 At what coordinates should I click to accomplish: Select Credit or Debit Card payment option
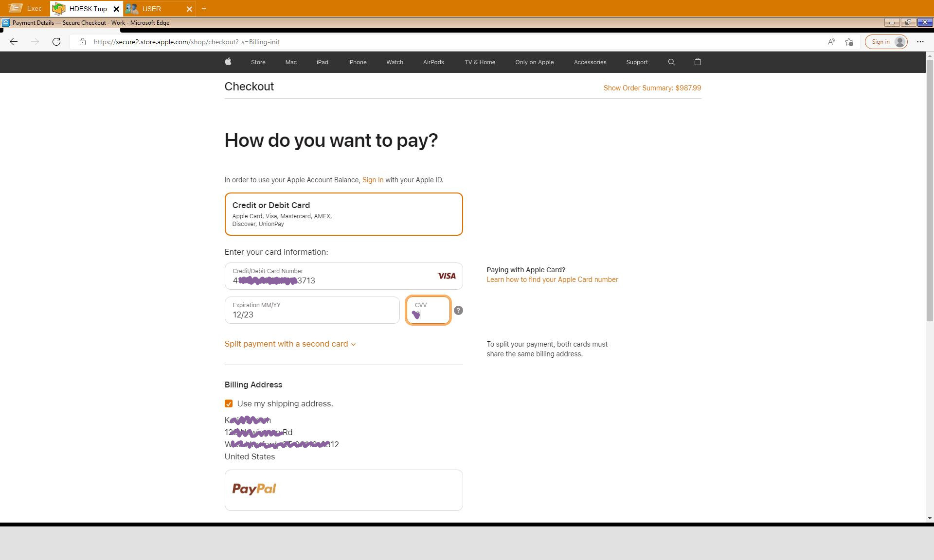point(343,214)
